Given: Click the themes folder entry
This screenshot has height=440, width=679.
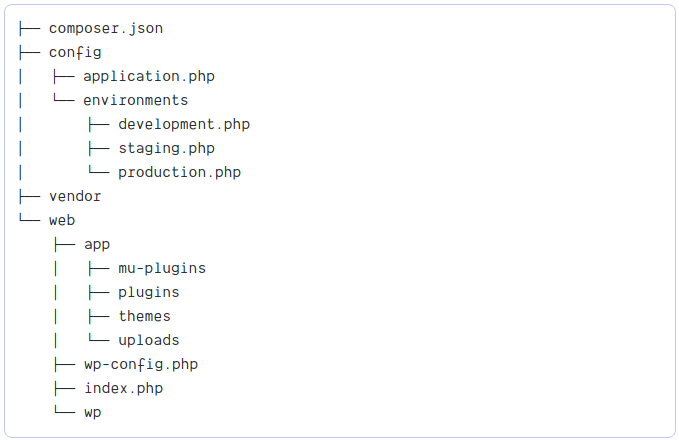Looking at the screenshot, I should 145,317.
